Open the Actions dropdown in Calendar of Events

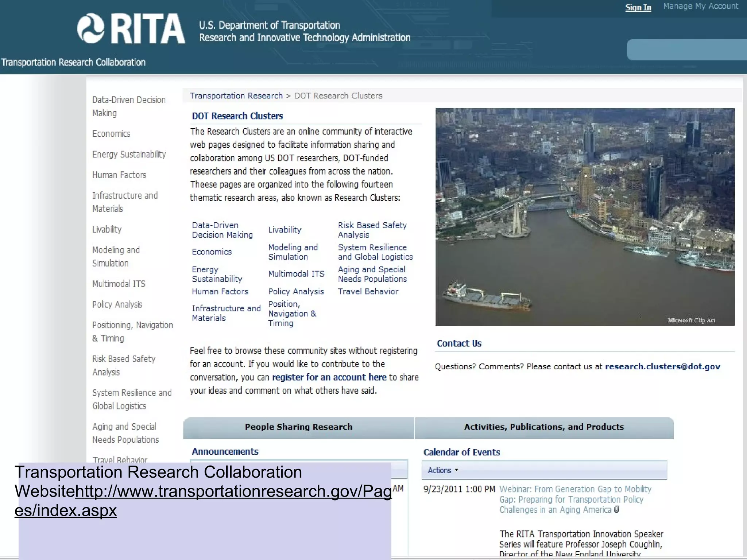pyautogui.click(x=442, y=470)
